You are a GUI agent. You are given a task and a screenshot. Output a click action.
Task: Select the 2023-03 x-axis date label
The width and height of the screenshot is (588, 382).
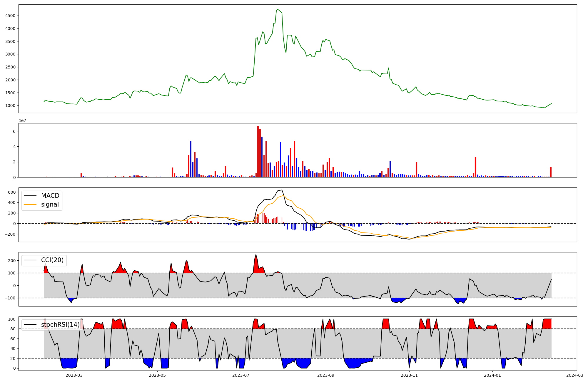[x=74, y=375]
